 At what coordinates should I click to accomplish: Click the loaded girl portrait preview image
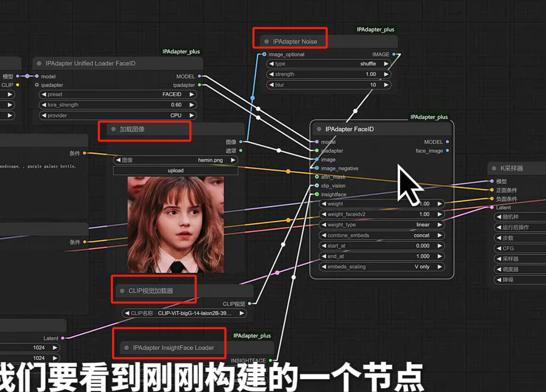click(x=175, y=224)
